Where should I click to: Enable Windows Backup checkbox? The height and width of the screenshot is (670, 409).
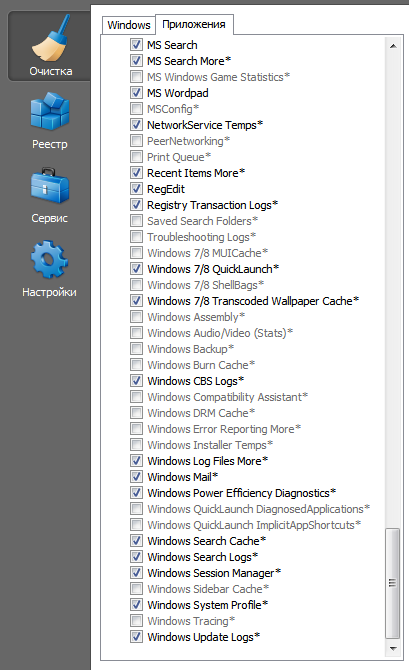pyautogui.click(x=136, y=349)
